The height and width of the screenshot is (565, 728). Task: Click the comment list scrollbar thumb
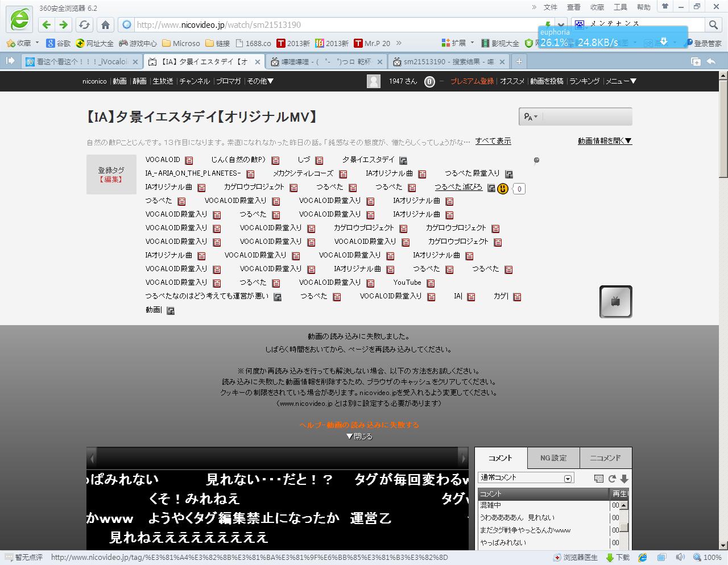pyautogui.click(x=624, y=528)
